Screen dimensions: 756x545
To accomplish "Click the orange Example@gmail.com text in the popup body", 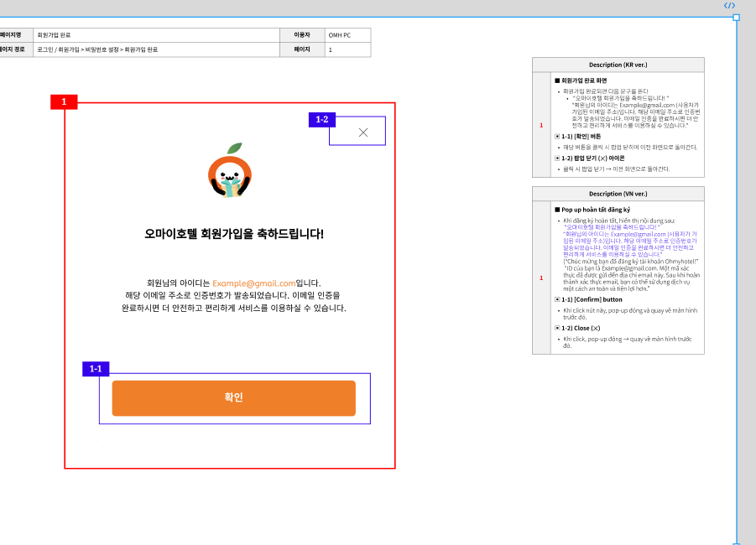I will [254, 283].
